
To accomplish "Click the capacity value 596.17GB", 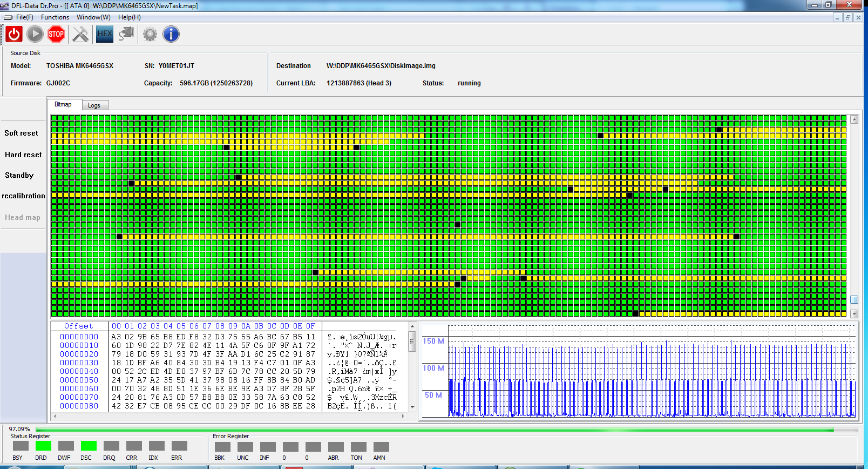I will (x=216, y=83).
